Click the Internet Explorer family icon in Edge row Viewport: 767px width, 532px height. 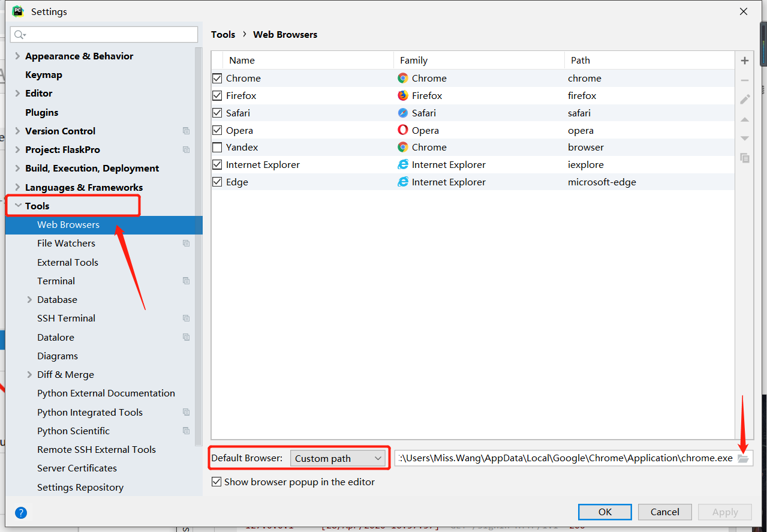(403, 182)
